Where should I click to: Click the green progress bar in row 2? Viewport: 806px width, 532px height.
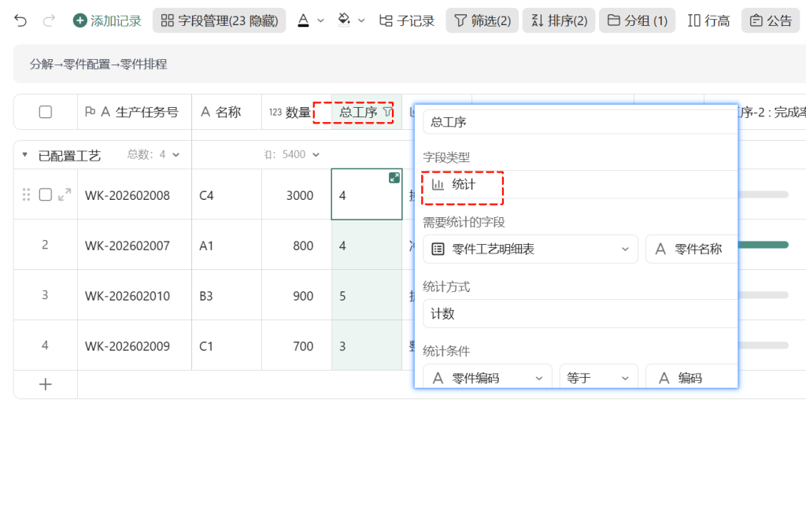coord(763,246)
